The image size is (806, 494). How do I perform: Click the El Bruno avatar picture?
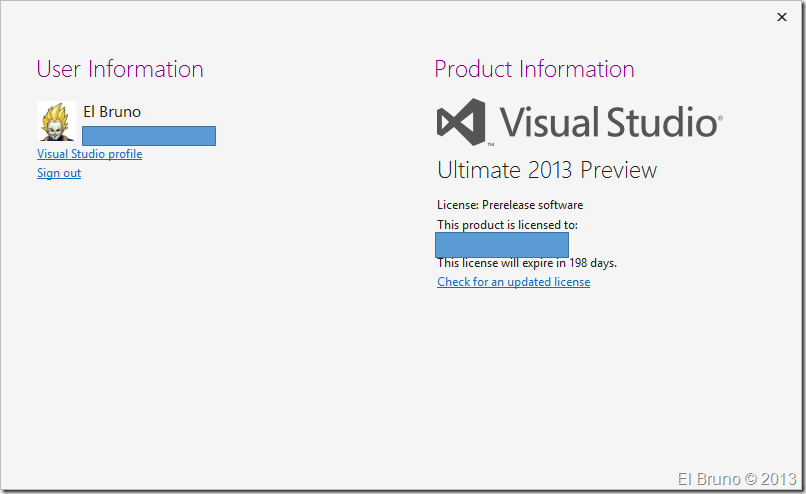[56, 121]
